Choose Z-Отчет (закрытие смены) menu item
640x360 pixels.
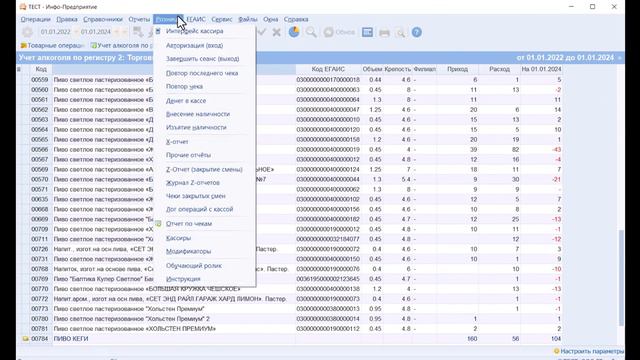pos(204,169)
